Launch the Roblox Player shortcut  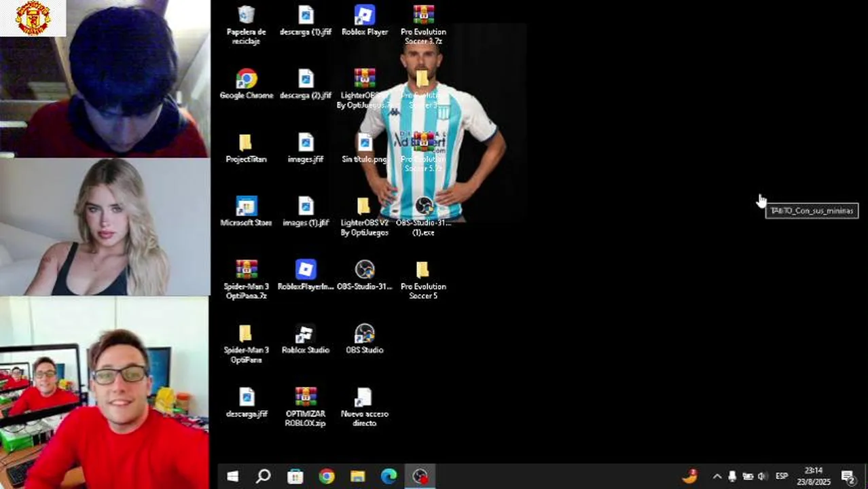(365, 22)
